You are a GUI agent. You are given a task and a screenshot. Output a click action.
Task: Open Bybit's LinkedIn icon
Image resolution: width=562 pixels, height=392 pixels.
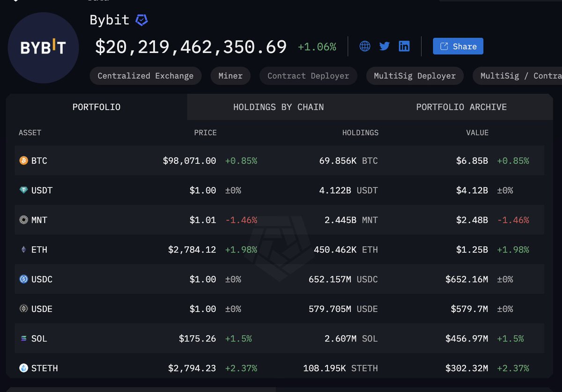(x=404, y=46)
